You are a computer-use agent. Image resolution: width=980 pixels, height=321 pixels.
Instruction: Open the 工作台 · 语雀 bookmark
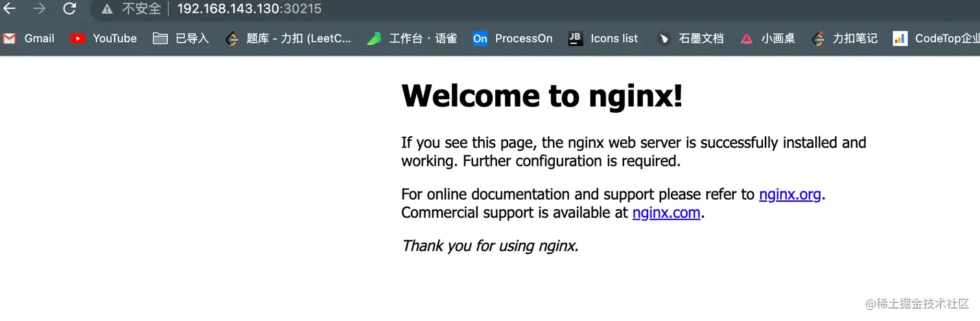click(x=412, y=38)
